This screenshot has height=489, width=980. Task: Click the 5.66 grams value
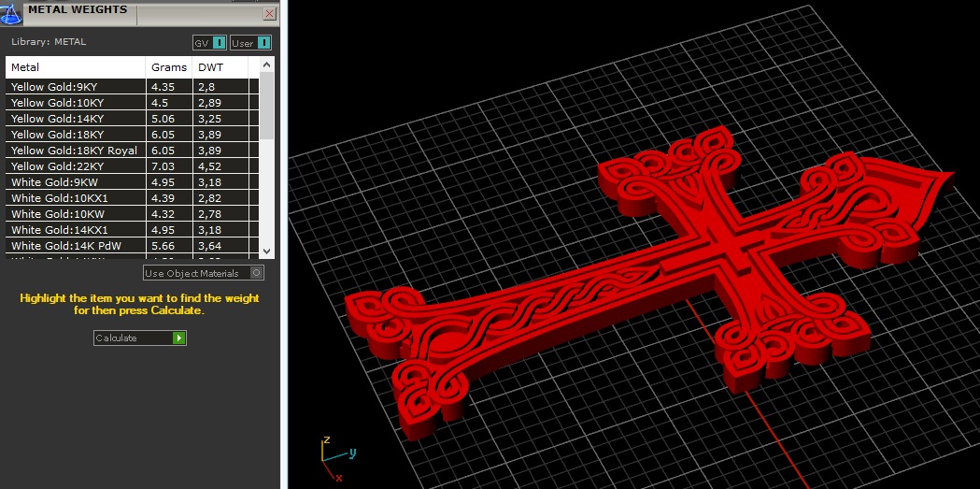point(163,247)
